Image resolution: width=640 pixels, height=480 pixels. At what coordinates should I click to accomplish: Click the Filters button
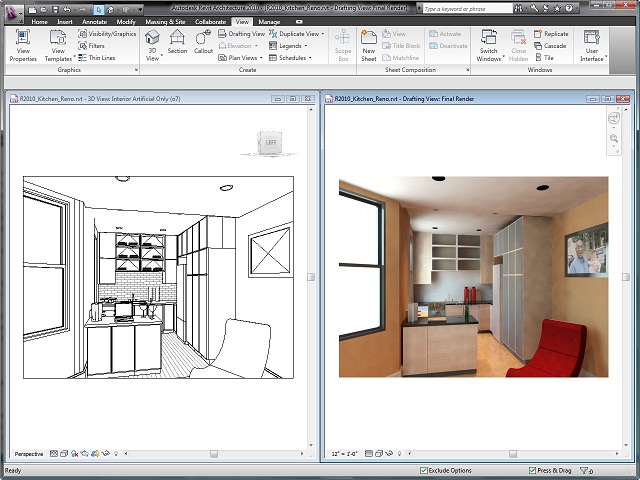coord(91,46)
